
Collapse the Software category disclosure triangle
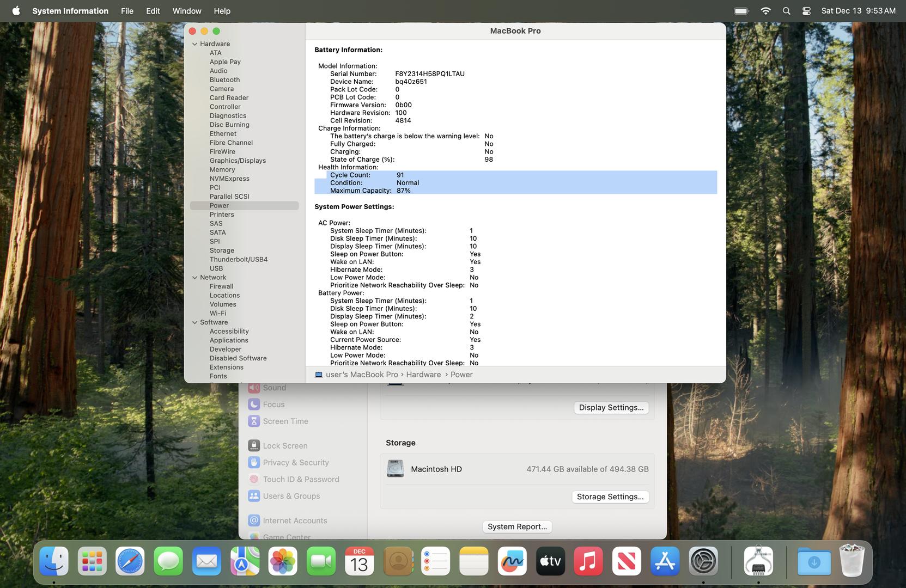pyautogui.click(x=194, y=323)
